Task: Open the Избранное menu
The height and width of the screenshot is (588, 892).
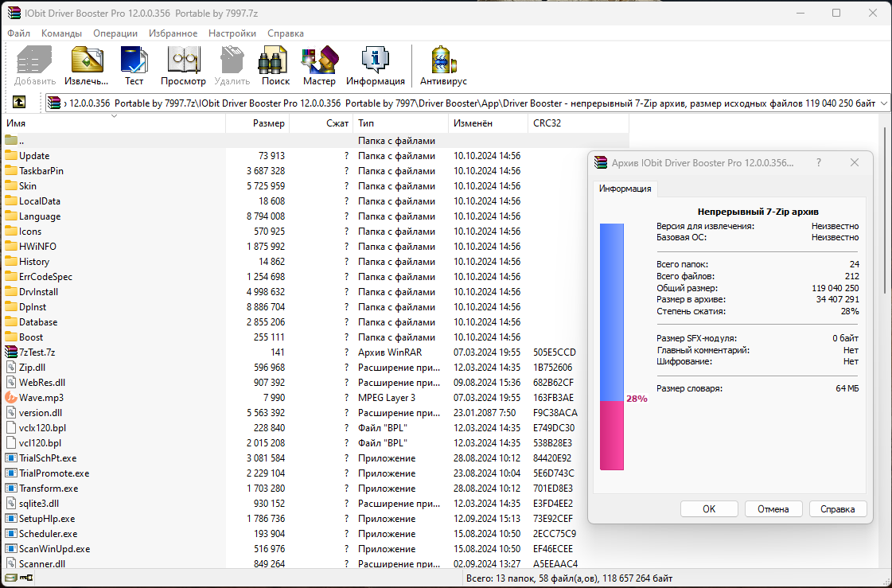Action: tap(173, 33)
